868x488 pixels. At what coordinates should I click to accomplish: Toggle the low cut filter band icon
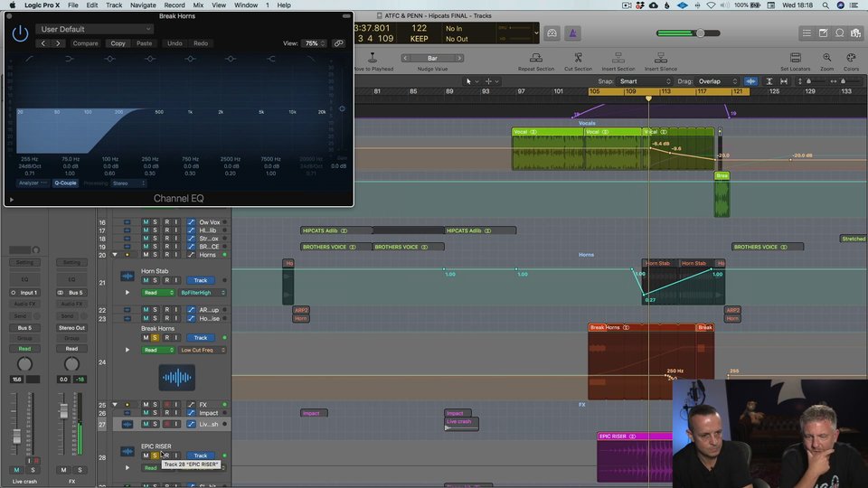[x=29, y=59]
